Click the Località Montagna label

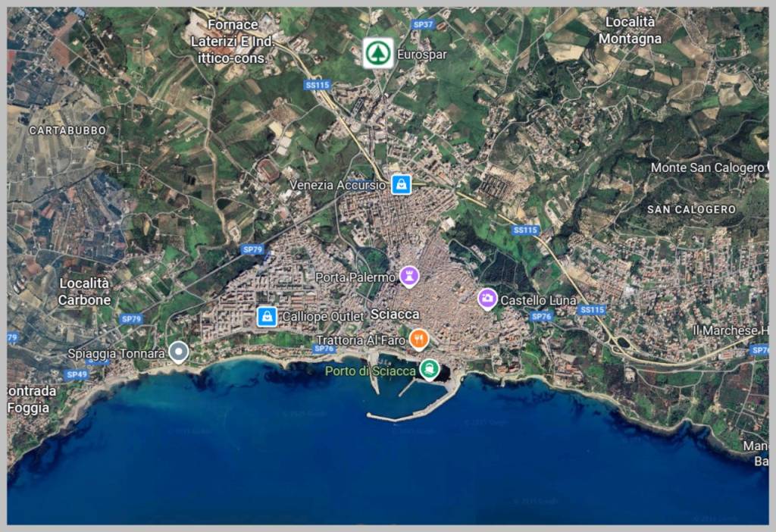click(630, 30)
